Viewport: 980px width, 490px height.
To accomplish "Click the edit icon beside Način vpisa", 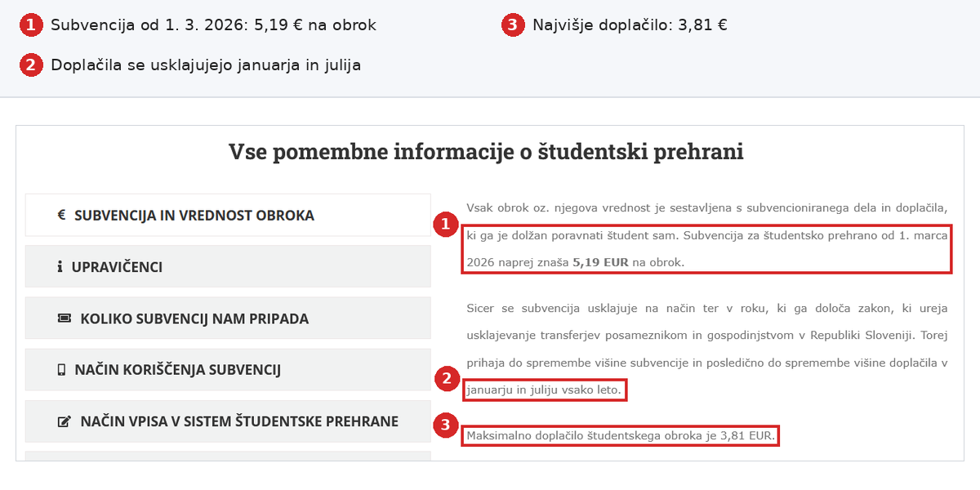I will 64,421.
